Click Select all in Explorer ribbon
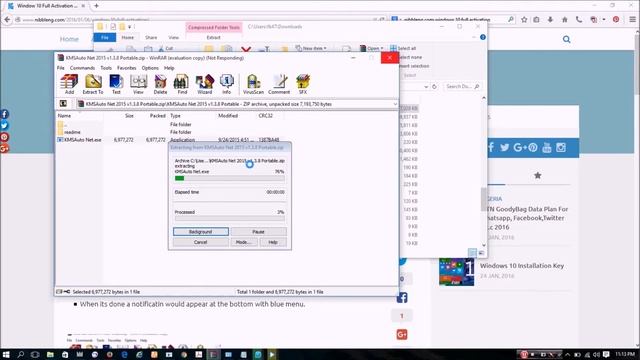Viewport: 640px width, 360px height. [403, 48]
